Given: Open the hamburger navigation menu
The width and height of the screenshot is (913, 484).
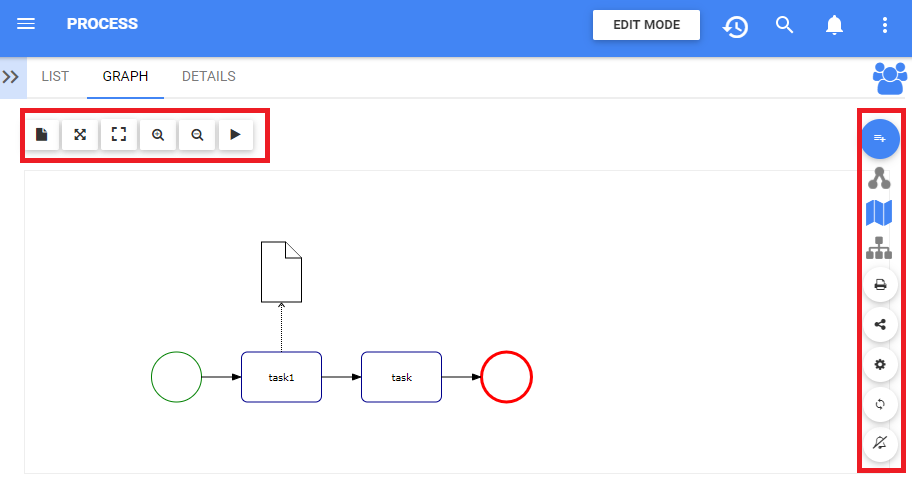Looking at the screenshot, I should tap(27, 24).
